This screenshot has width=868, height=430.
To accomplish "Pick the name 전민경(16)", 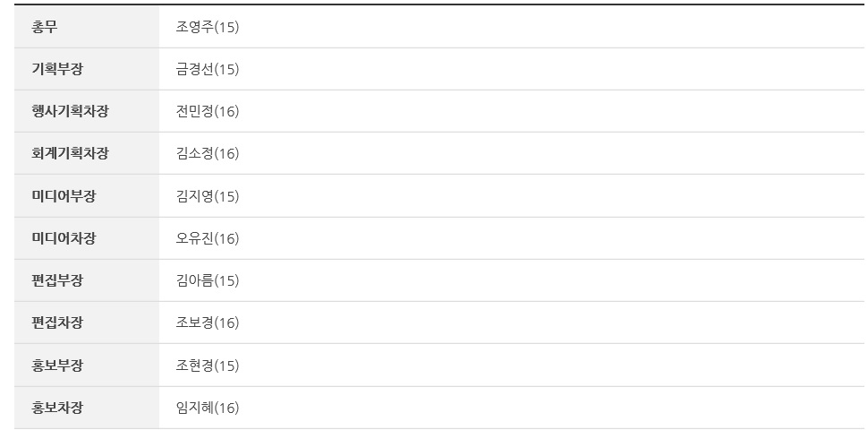I will pos(208,111).
